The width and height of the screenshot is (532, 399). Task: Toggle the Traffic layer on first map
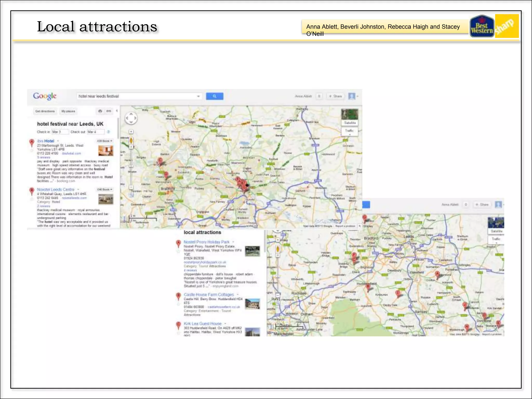point(350,131)
